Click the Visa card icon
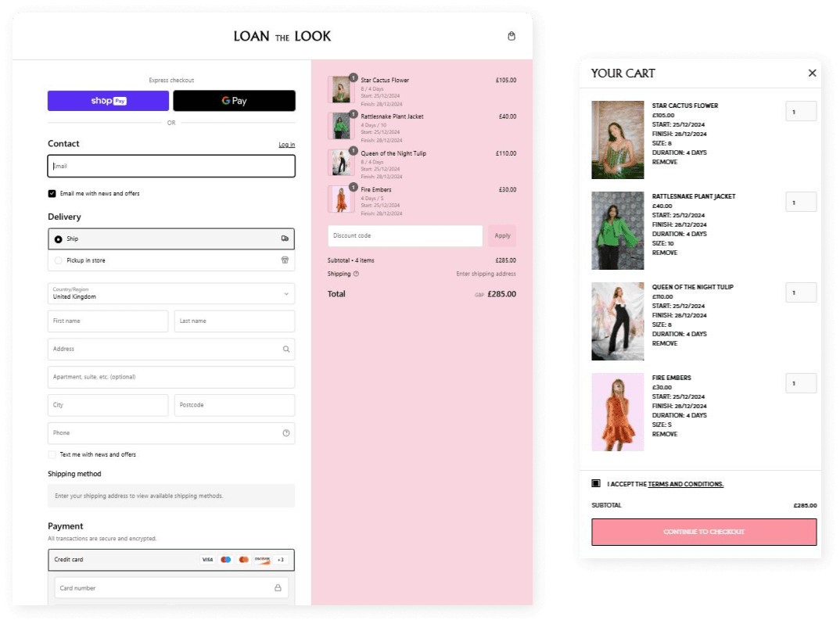 [207, 560]
